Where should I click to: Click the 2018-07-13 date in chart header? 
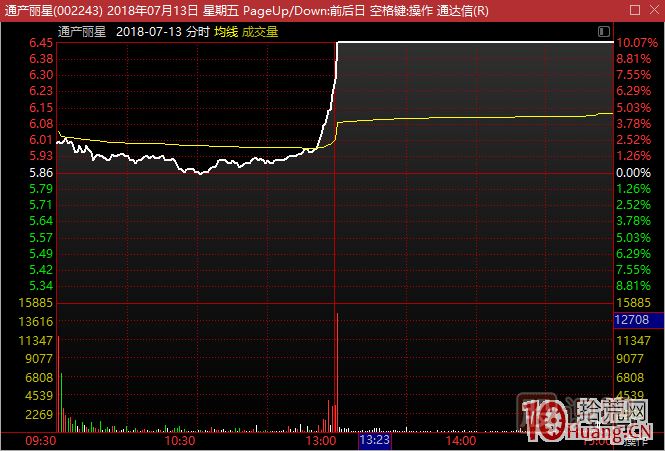[148, 32]
